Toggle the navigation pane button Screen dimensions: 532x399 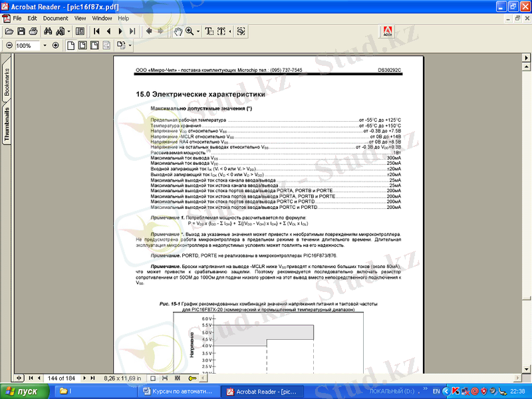(80, 31)
